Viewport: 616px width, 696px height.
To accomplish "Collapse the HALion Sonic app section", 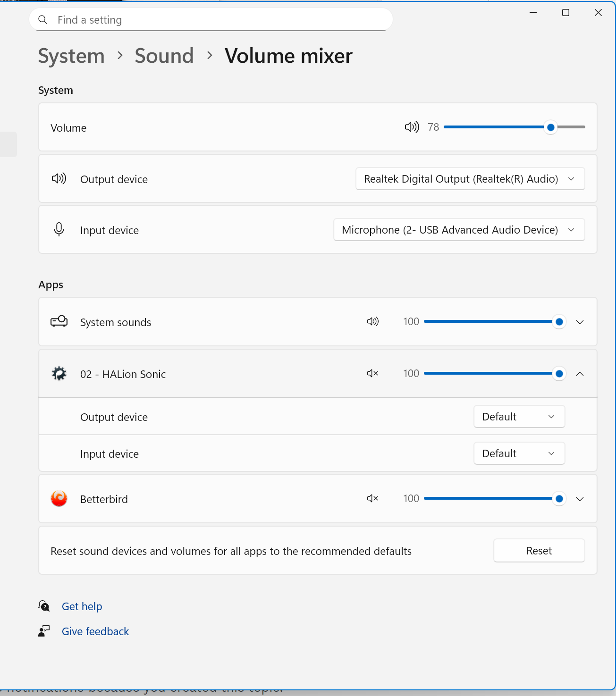I will [580, 374].
